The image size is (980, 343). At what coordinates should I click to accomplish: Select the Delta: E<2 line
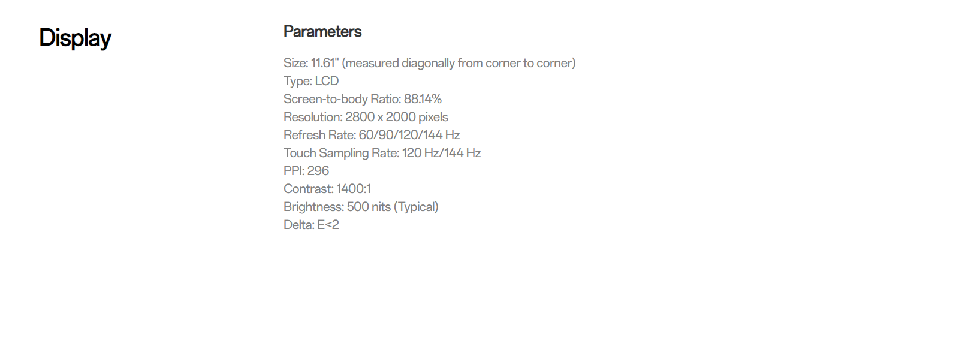click(x=311, y=225)
